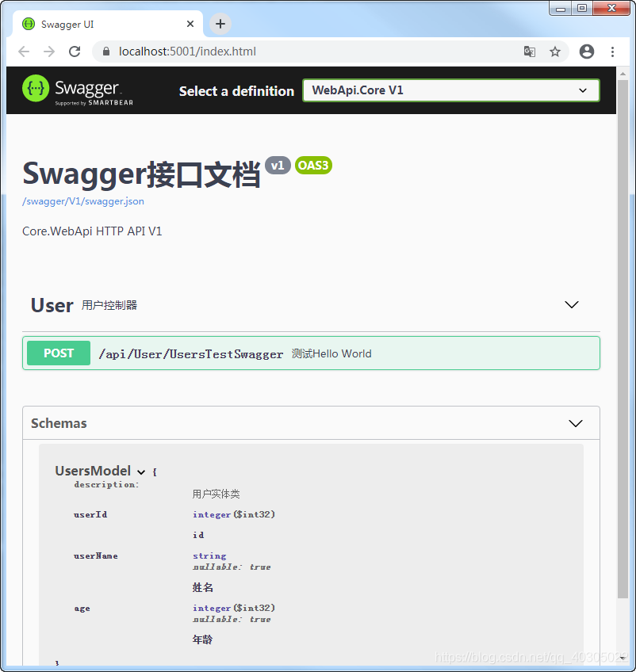Click the userName property name

pyautogui.click(x=96, y=556)
